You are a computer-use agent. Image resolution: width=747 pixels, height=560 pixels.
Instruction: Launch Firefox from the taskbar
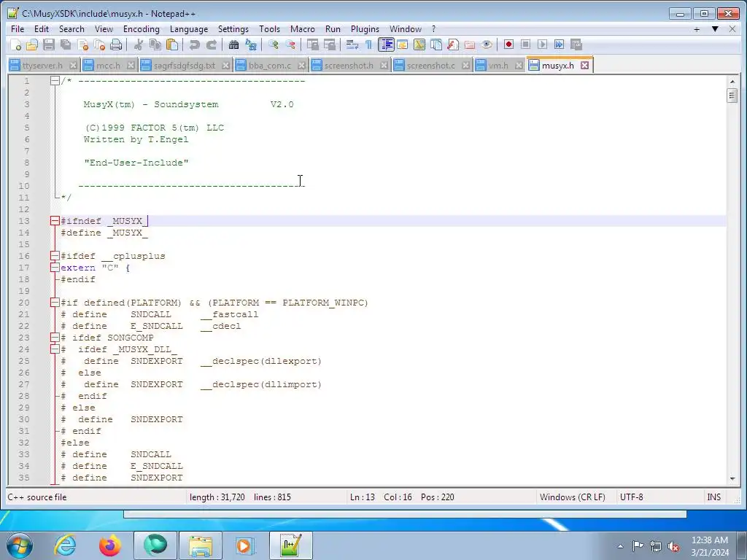pos(109,545)
